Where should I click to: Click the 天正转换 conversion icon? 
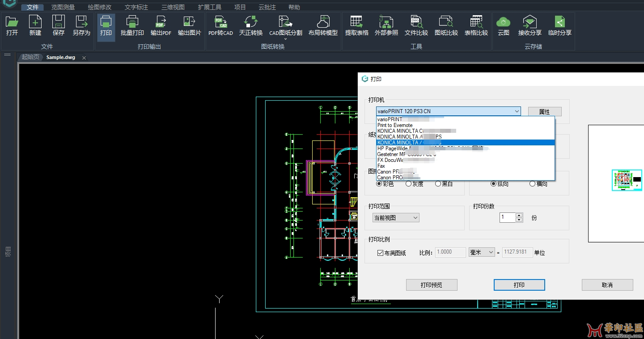(251, 21)
